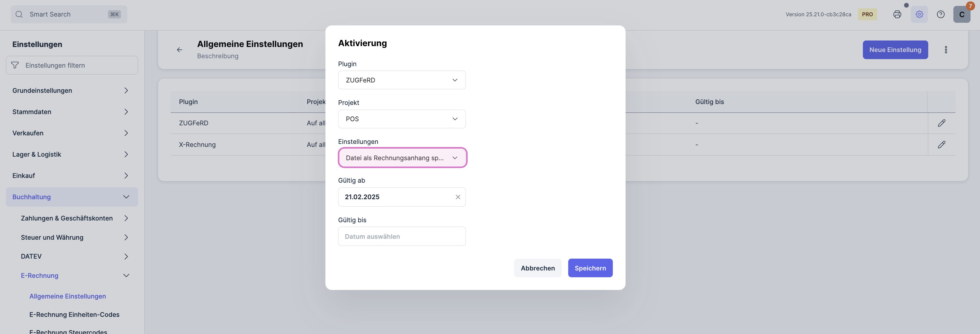Open E-Rechnung Einheiten-Codes in sidebar
Viewport: 980px width, 334px height.
tap(74, 314)
